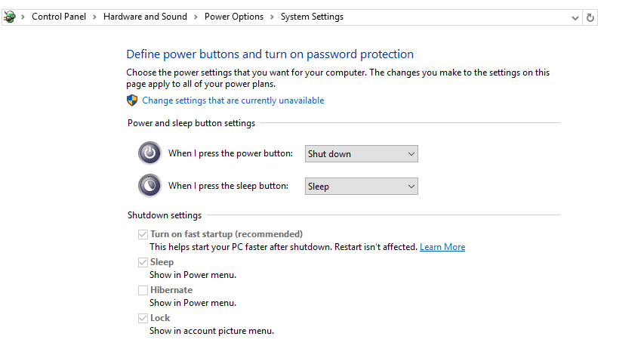
Task: Go to Hardware and Sound breadcrumb
Action: pos(145,17)
